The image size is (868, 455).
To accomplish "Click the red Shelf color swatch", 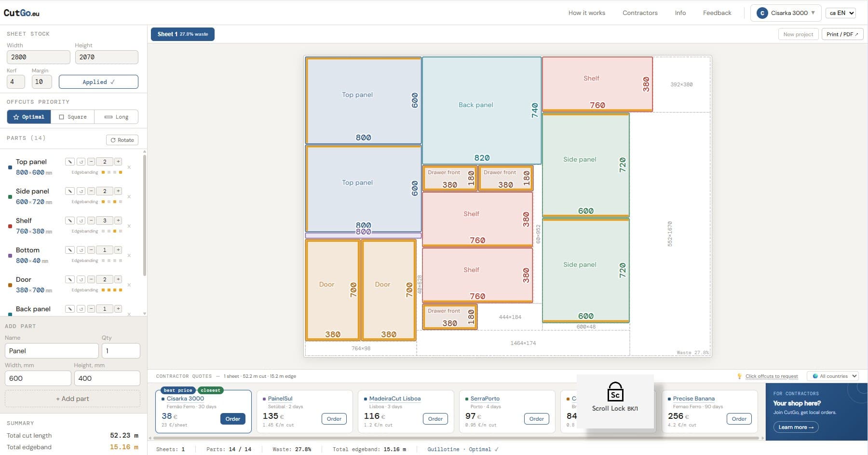I will (10, 226).
